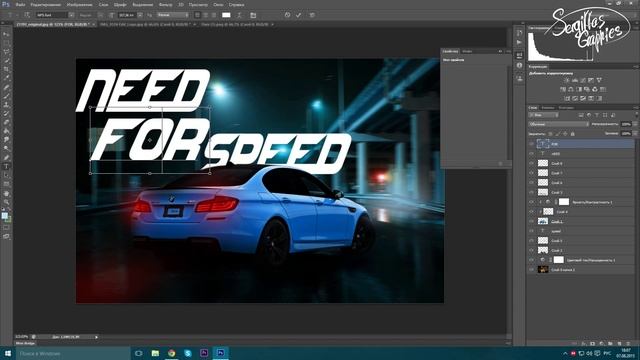
Task: Open the Character panel toggle icon
Action: (x=253, y=15)
